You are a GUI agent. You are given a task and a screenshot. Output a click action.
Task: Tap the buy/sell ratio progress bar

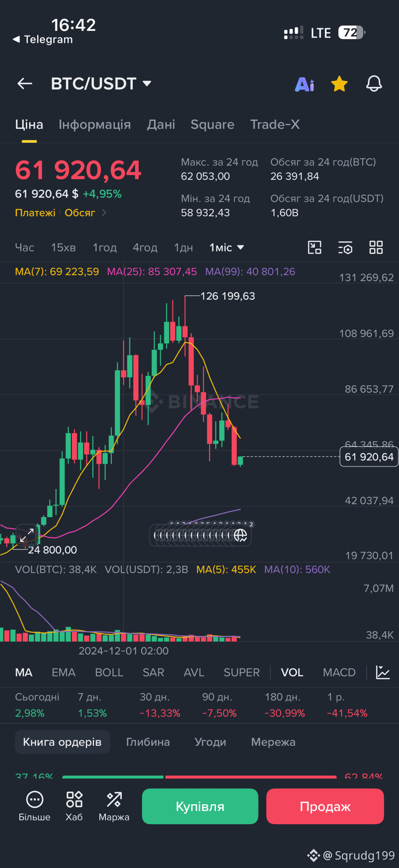pos(199,776)
